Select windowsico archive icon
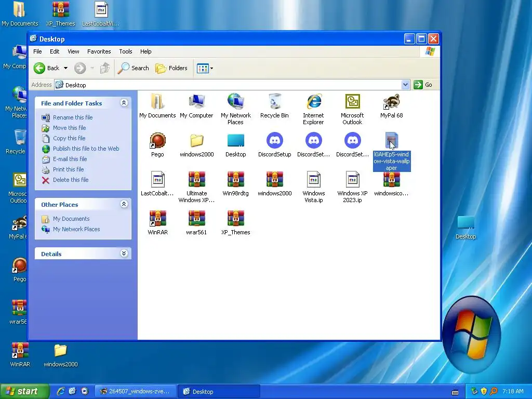 pos(392,180)
